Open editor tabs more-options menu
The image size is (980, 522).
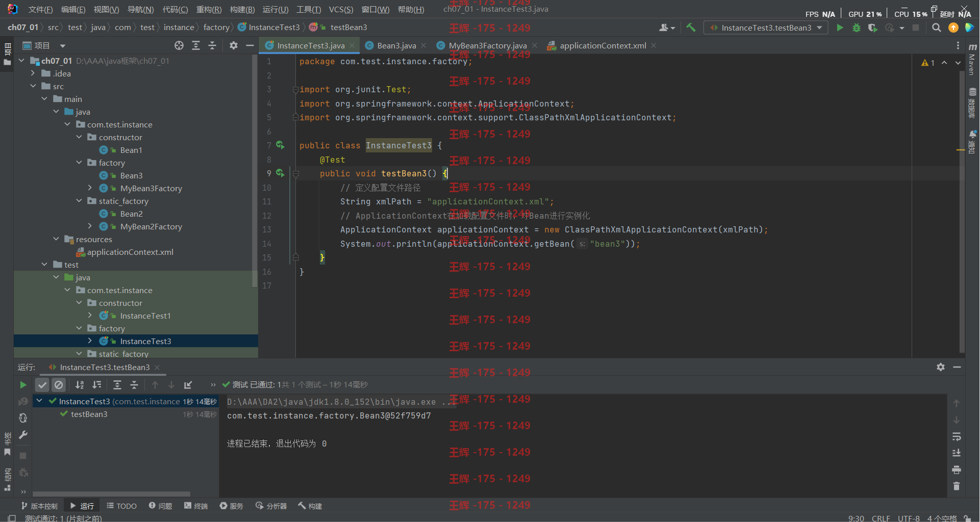coord(958,46)
